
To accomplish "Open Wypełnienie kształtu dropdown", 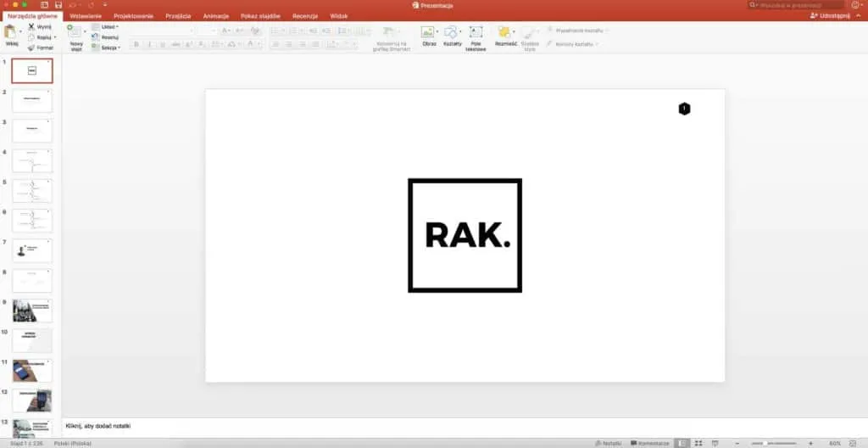I will (x=577, y=31).
